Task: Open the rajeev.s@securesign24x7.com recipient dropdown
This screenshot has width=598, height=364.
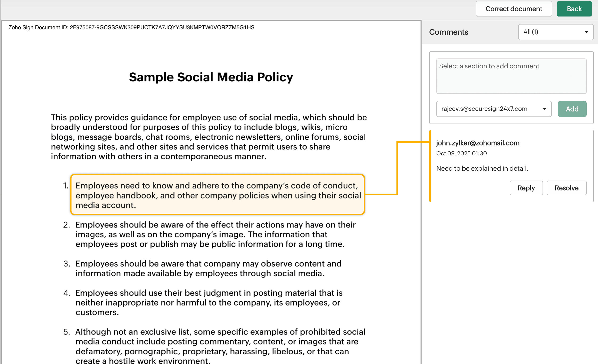Action: click(x=493, y=109)
